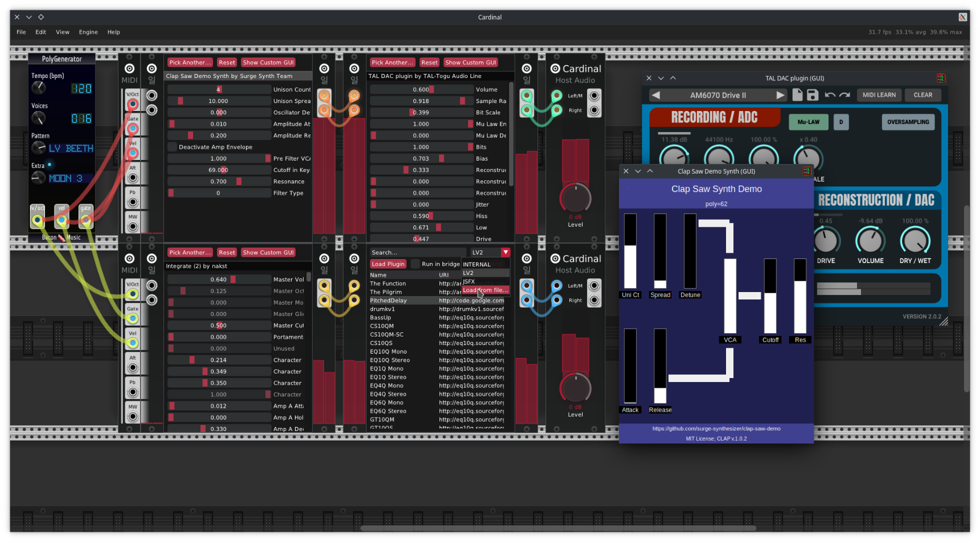980x542 pixels.
Task: Click TAL DAC plugin window title bar icon
Action: [x=941, y=78]
